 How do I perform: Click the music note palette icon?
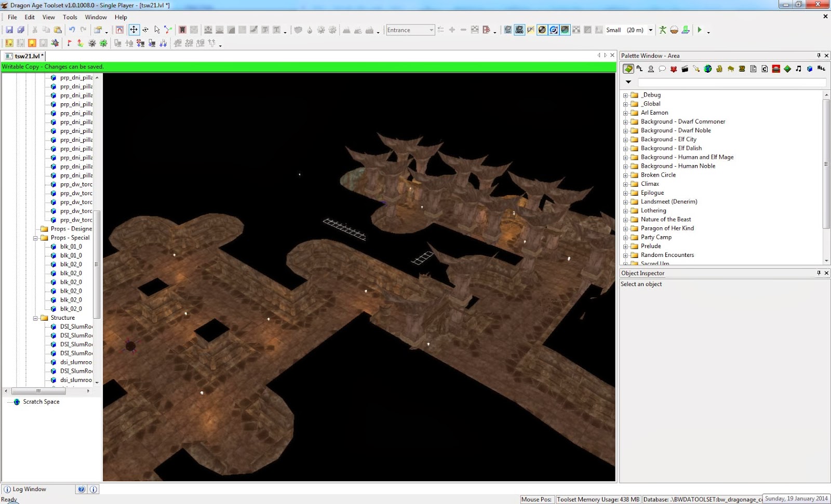tap(799, 69)
